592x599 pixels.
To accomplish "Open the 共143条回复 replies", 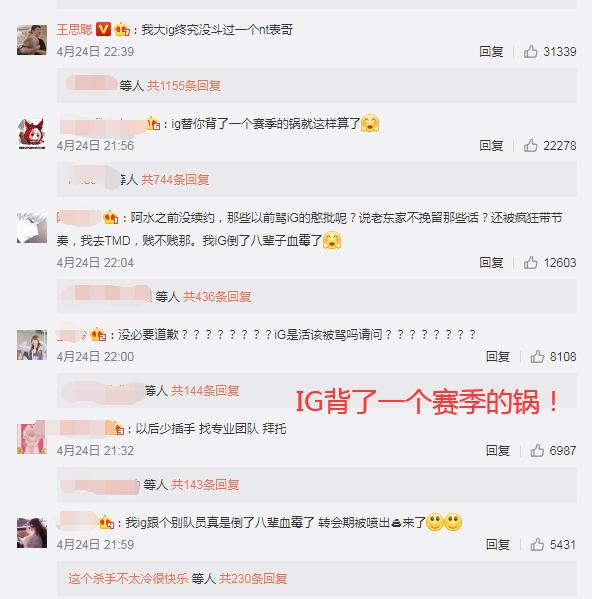I will 205,484.
